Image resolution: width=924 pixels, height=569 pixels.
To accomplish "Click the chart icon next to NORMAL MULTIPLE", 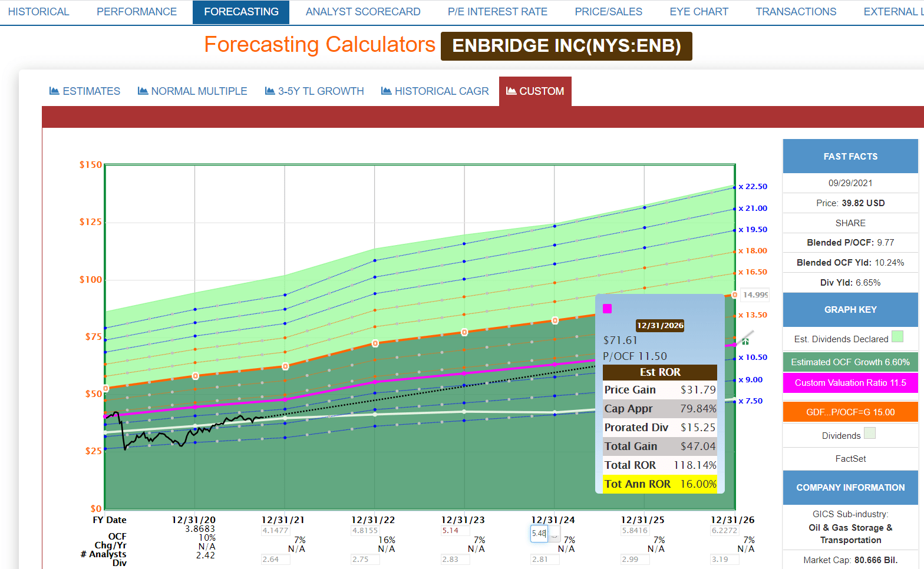I will click(143, 91).
